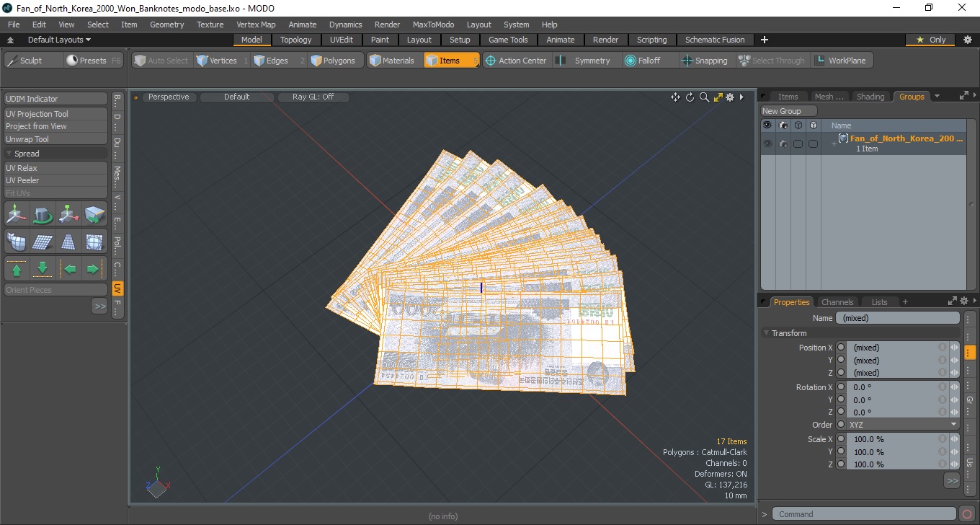980x525 pixels.
Task: Open the Vertex Map menu
Action: coord(256,25)
